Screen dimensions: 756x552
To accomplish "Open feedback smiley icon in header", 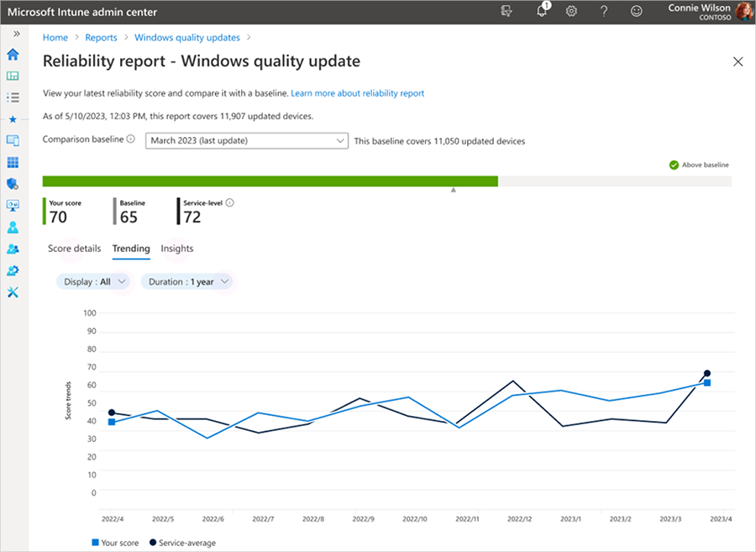I will click(637, 11).
